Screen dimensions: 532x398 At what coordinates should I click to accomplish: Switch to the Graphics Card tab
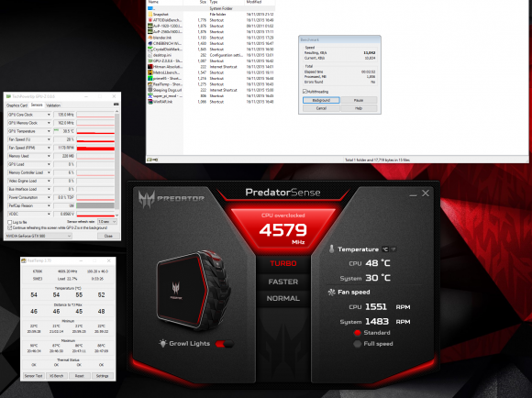click(x=17, y=105)
